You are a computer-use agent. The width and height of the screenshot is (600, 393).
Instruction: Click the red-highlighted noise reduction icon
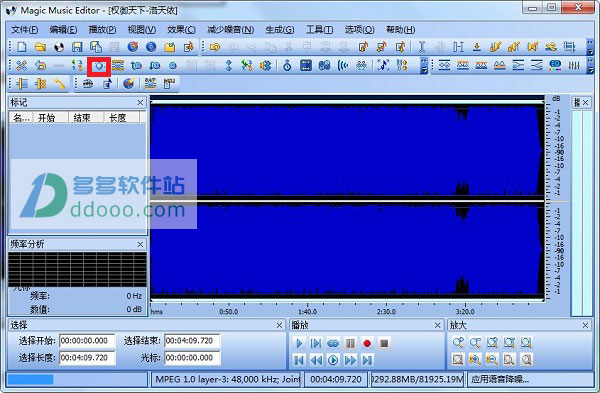pyautogui.click(x=99, y=66)
